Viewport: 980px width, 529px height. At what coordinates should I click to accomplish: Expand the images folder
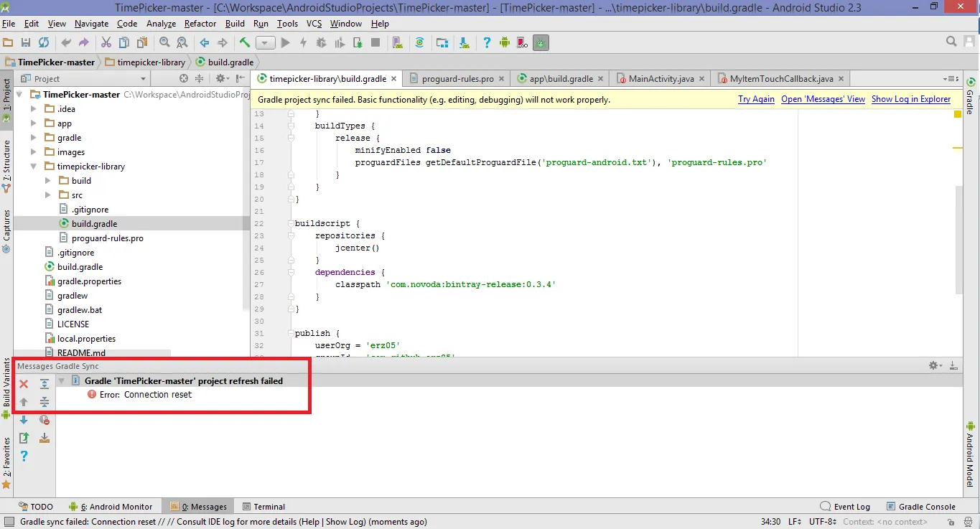(33, 152)
